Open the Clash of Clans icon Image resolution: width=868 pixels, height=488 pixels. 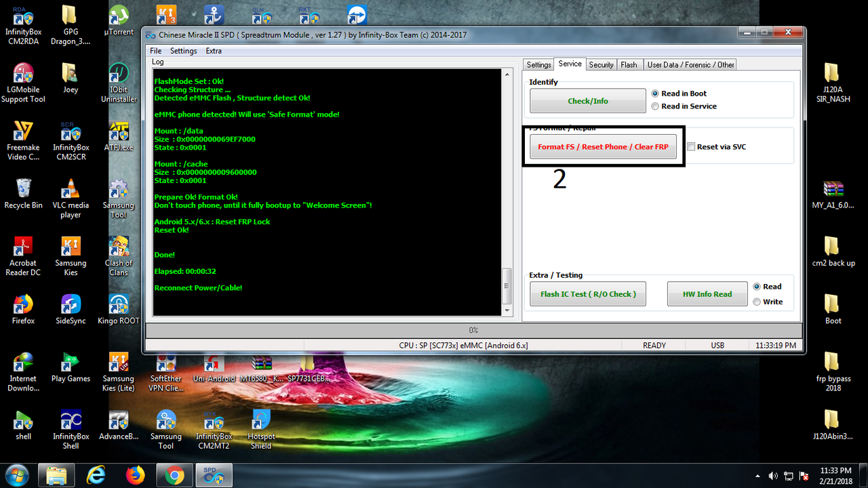coord(119,256)
